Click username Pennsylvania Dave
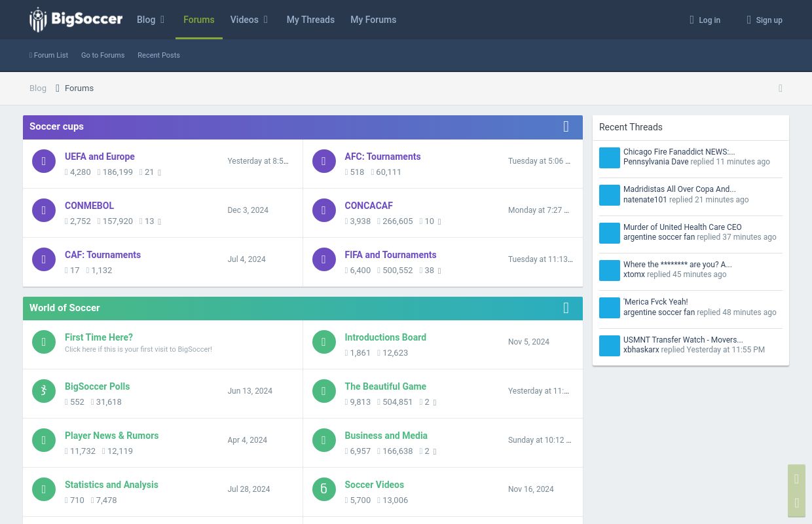Screen dimensions: 812x524 pyautogui.click(x=655, y=162)
